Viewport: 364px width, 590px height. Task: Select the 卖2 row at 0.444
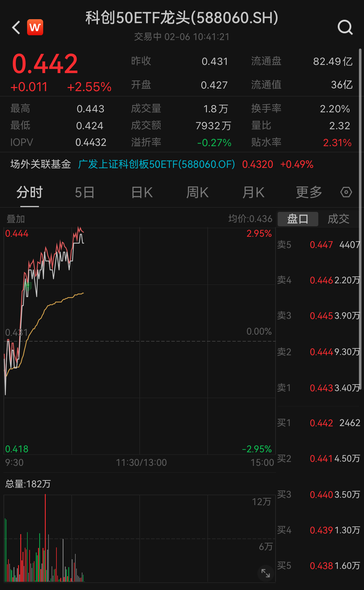[319, 352]
